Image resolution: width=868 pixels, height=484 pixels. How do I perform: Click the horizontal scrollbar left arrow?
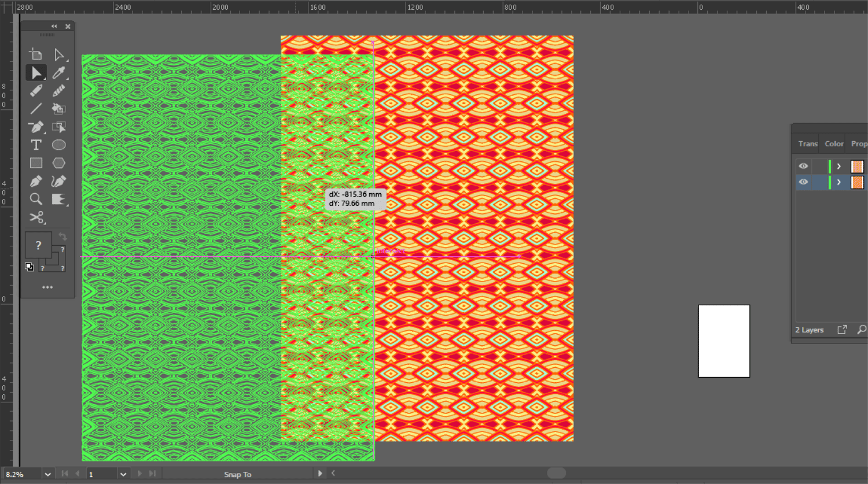coord(333,473)
